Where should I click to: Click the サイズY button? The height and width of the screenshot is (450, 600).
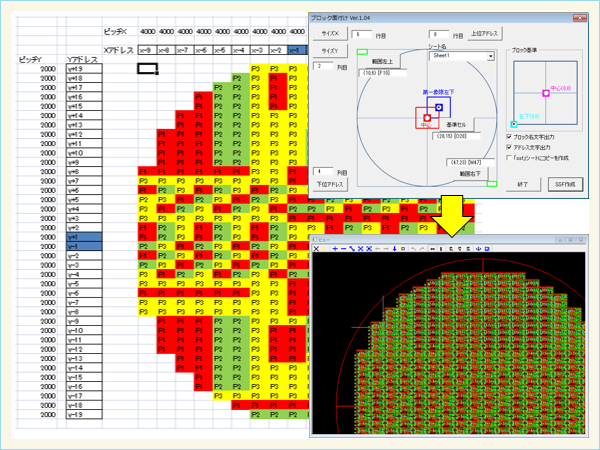click(329, 48)
